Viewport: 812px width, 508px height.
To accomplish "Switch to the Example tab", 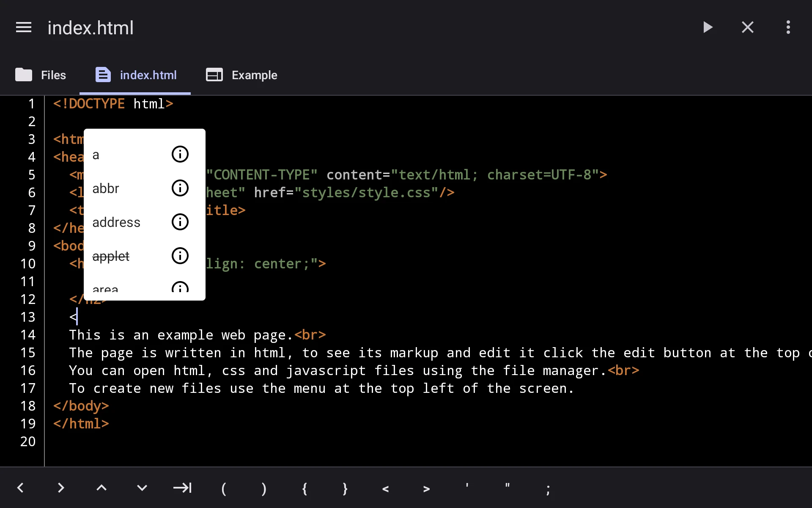I will [241, 75].
